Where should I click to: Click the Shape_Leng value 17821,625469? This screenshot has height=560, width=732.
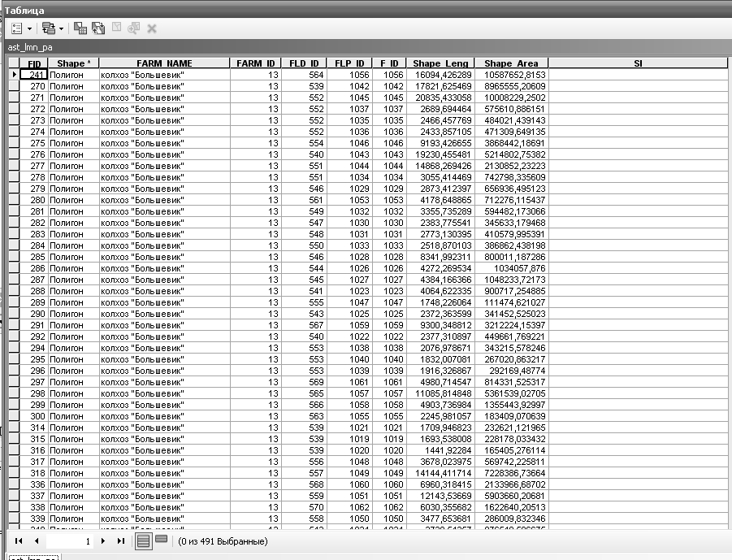pyautogui.click(x=443, y=86)
